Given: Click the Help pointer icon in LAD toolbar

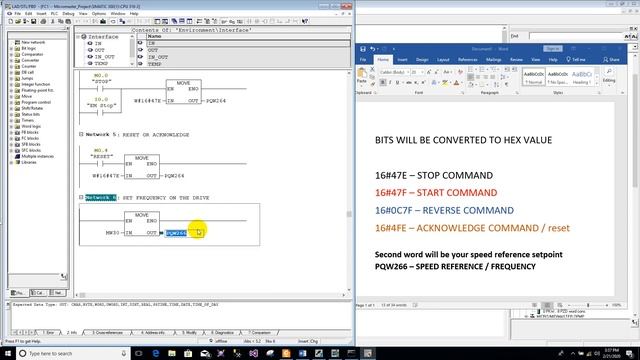Looking at the screenshot, I should [x=305, y=21].
